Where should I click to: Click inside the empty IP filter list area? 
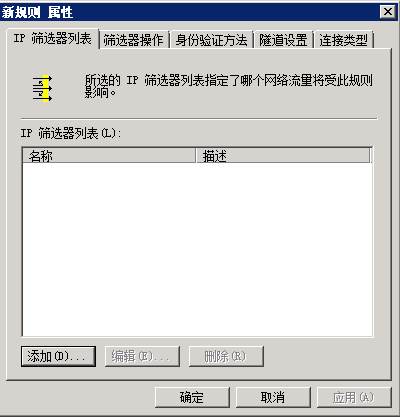tap(197, 249)
